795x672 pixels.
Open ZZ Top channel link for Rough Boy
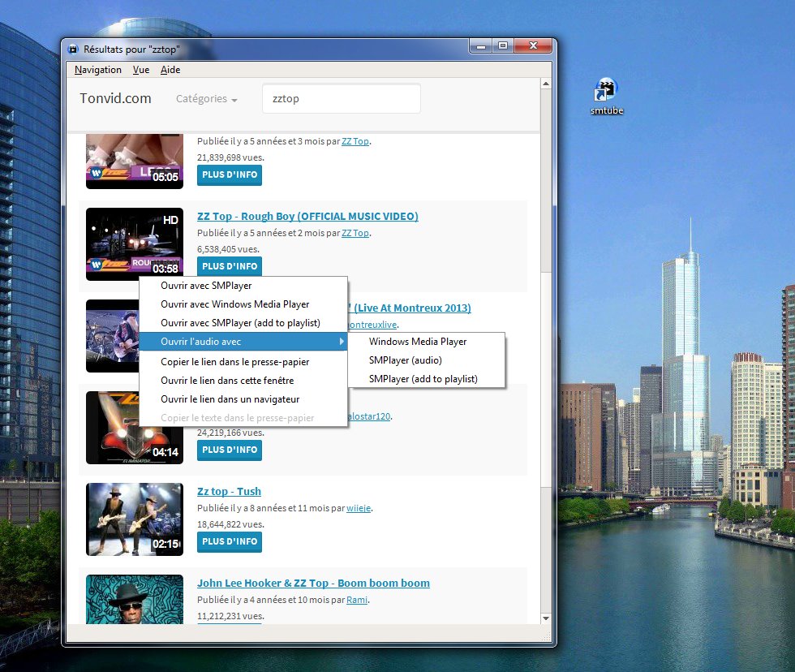355,233
